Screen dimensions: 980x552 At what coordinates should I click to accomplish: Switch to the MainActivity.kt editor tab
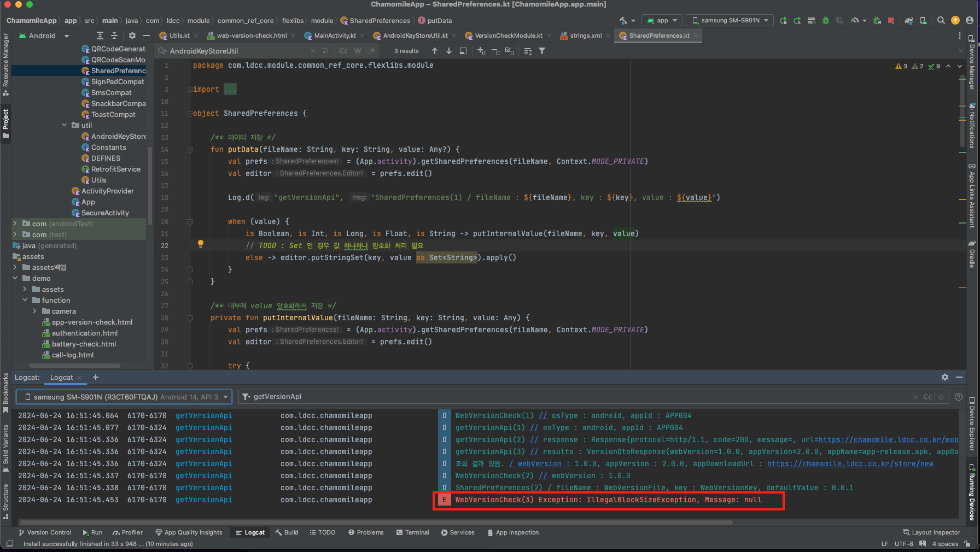click(x=334, y=36)
